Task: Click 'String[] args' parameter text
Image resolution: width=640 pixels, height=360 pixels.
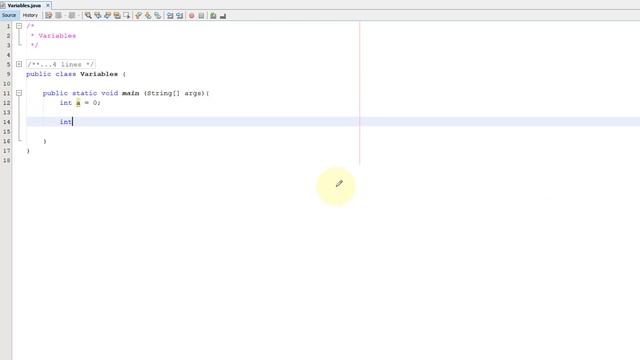Action: [175, 93]
